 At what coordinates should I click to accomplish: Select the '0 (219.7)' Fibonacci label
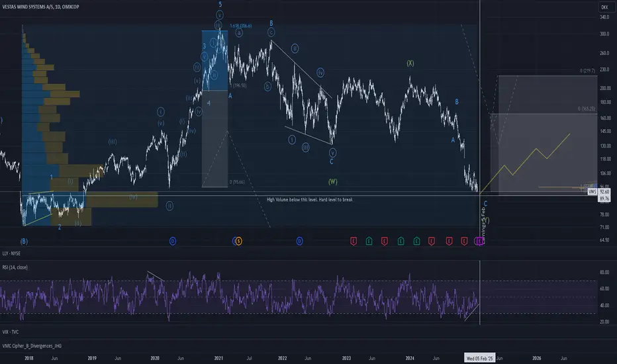point(587,71)
